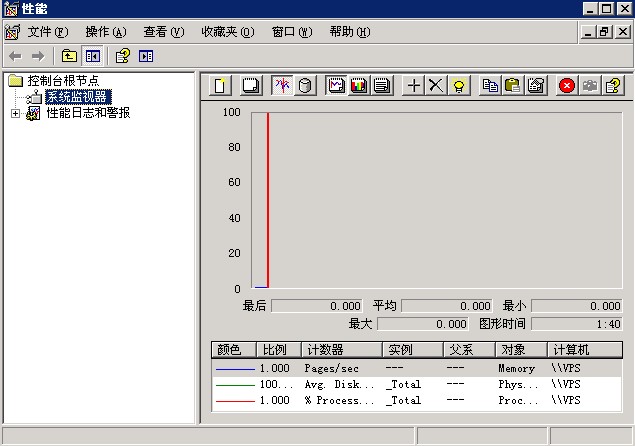Click the Memory object cell
This screenshot has width=635, height=446.
(517, 368)
